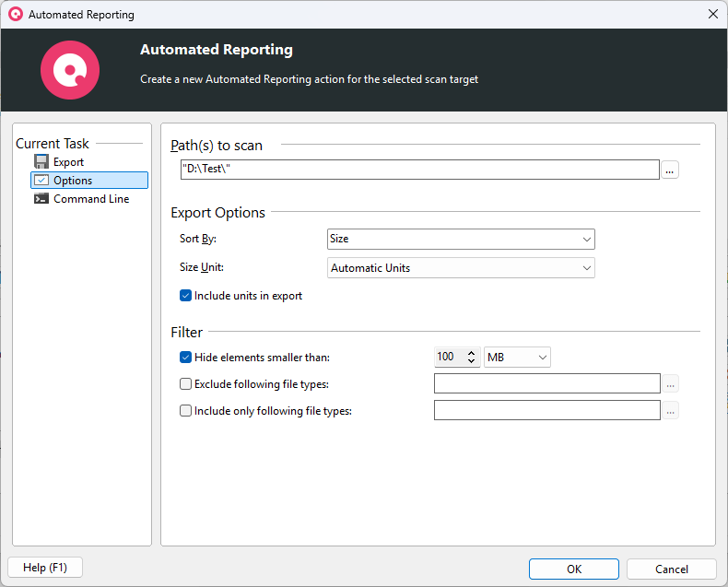
Task: Enable Include only following file types checkbox
Action: click(x=185, y=411)
